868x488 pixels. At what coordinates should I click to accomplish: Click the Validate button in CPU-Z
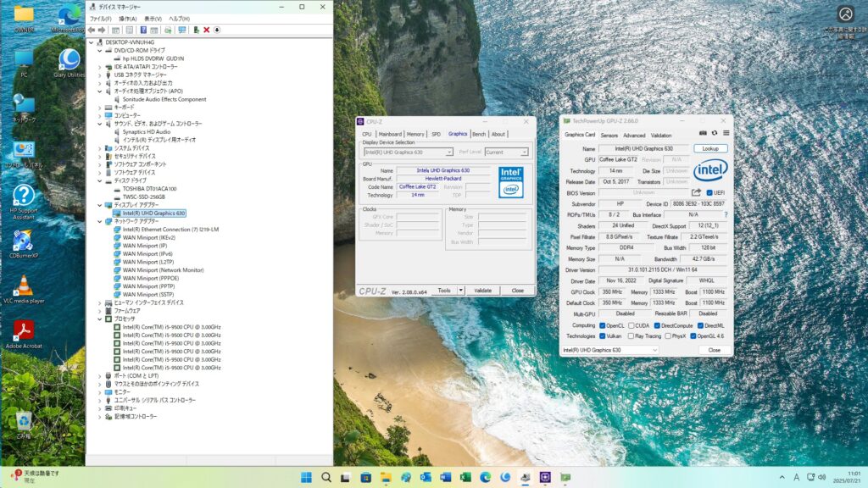(x=482, y=291)
